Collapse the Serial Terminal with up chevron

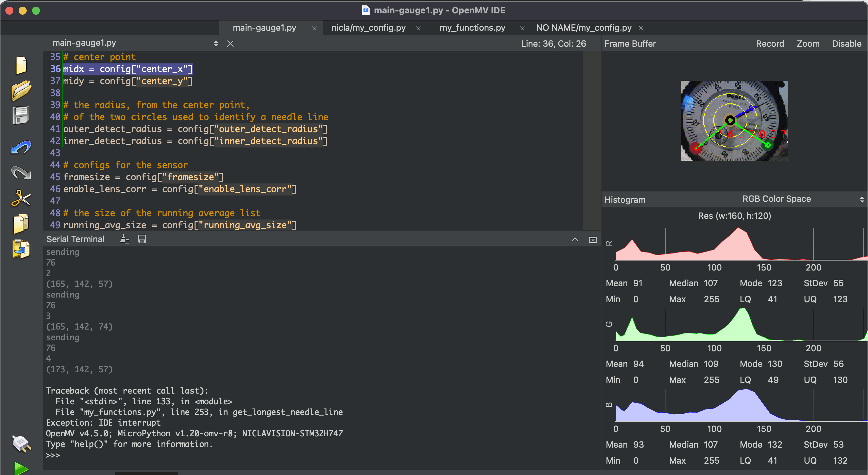(x=575, y=240)
